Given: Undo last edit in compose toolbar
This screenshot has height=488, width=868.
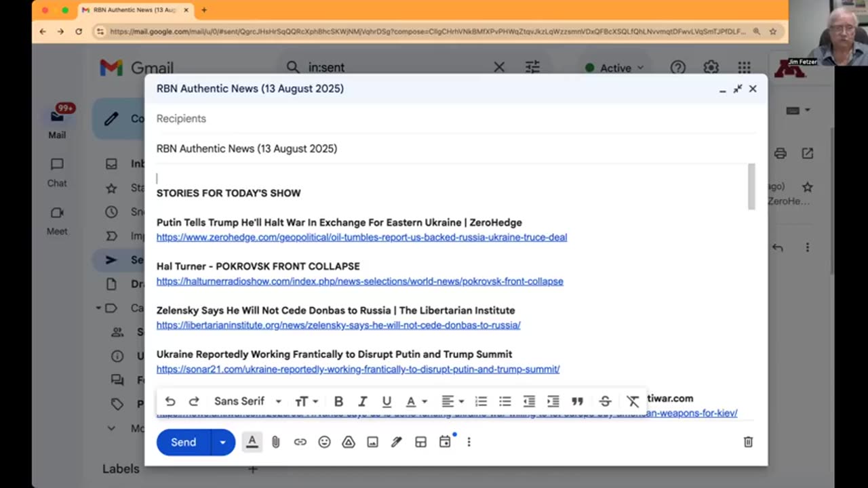Looking at the screenshot, I should point(170,401).
